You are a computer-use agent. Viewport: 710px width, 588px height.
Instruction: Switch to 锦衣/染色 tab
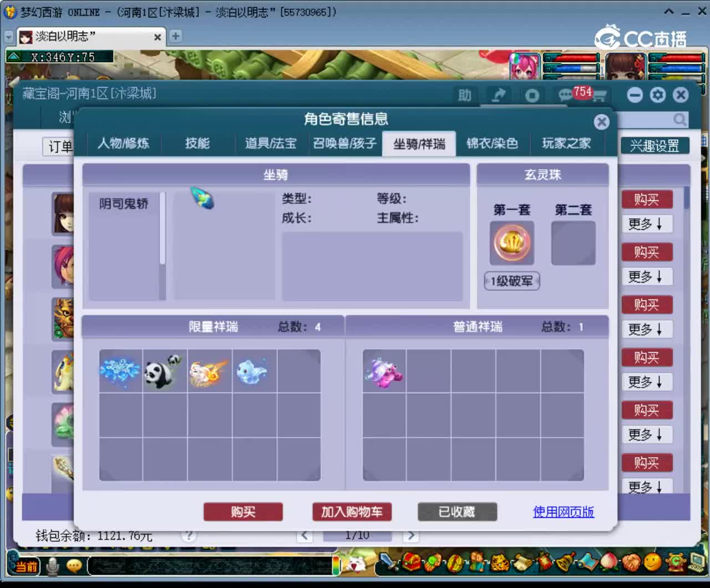click(492, 144)
